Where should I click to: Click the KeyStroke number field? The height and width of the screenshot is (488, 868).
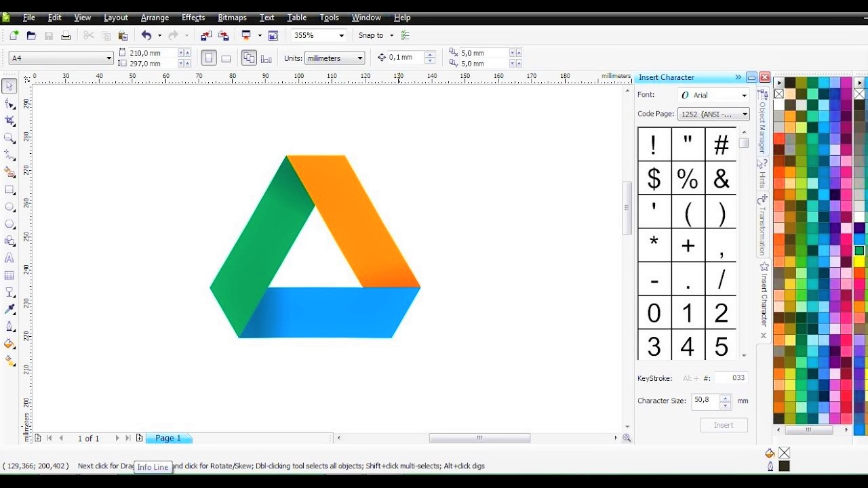(731, 378)
